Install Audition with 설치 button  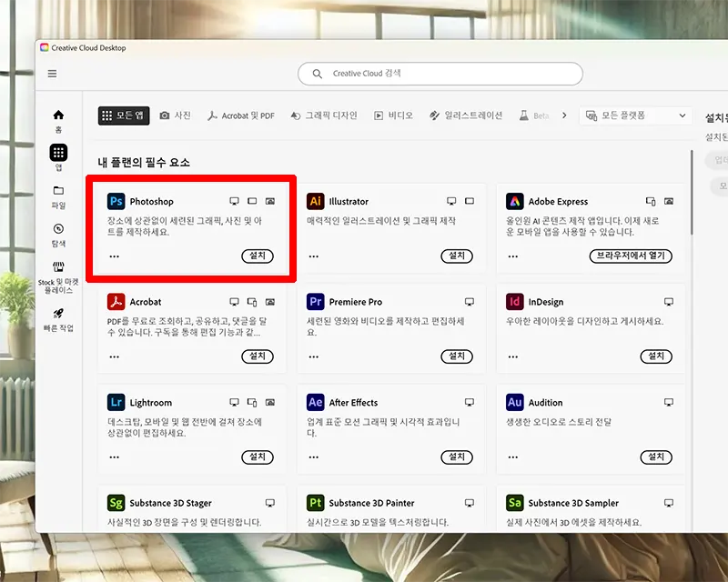click(x=656, y=457)
